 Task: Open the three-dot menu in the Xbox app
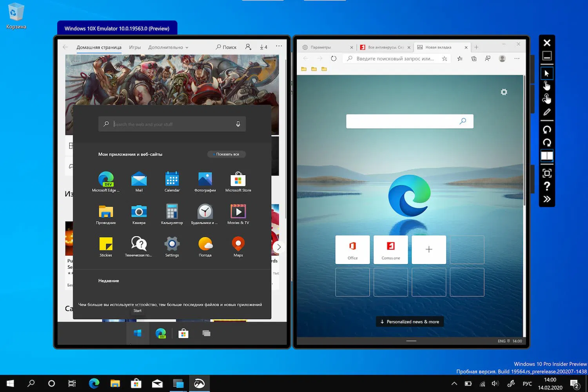pyautogui.click(x=279, y=46)
